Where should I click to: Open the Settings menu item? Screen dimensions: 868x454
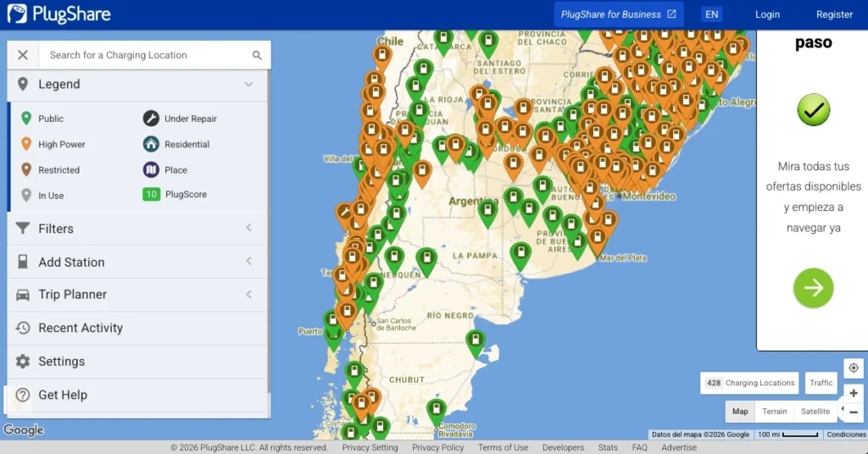pos(137,362)
